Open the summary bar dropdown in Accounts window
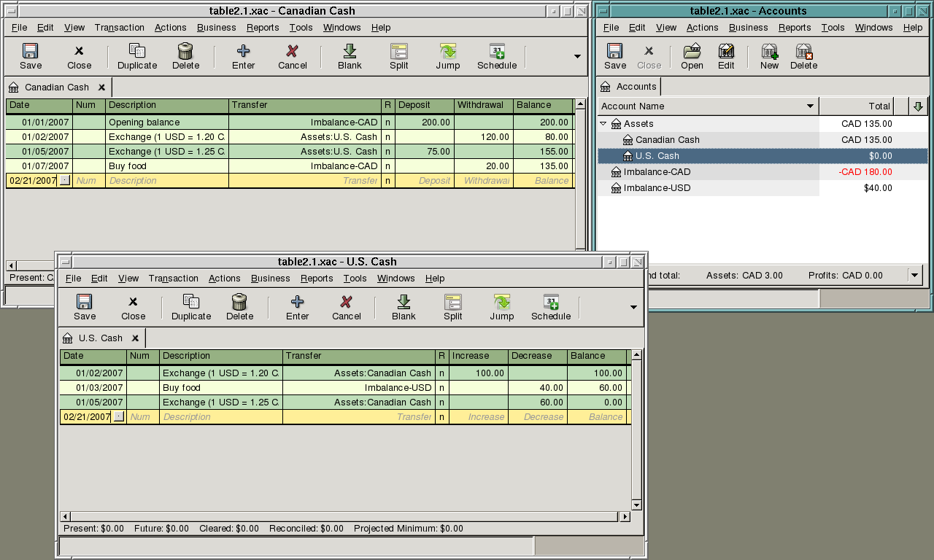This screenshot has width=934, height=560. coord(915,275)
